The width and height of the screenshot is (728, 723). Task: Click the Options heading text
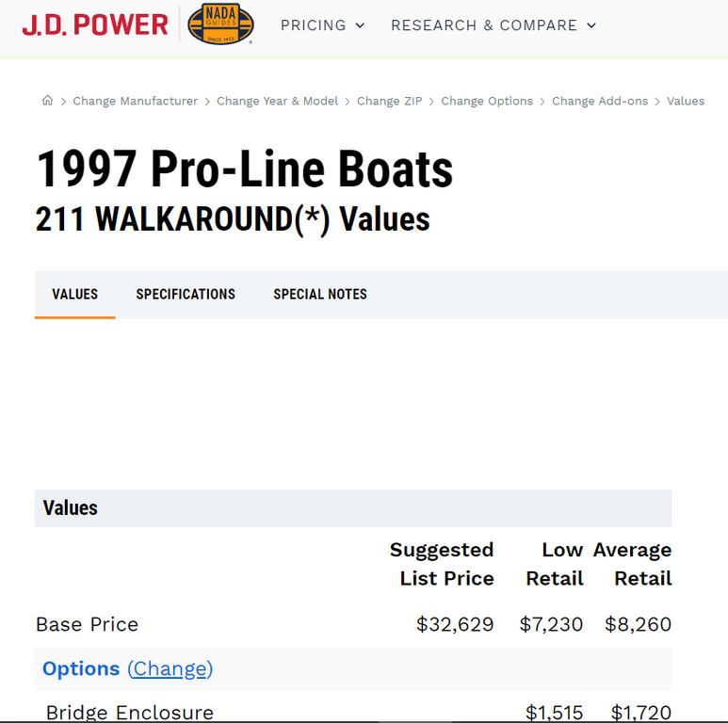[x=81, y=668]
